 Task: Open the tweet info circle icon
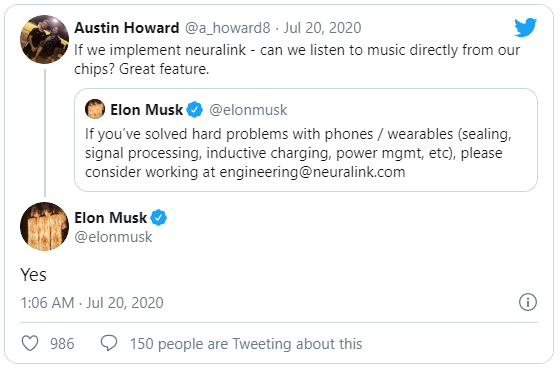coord(528,302)
